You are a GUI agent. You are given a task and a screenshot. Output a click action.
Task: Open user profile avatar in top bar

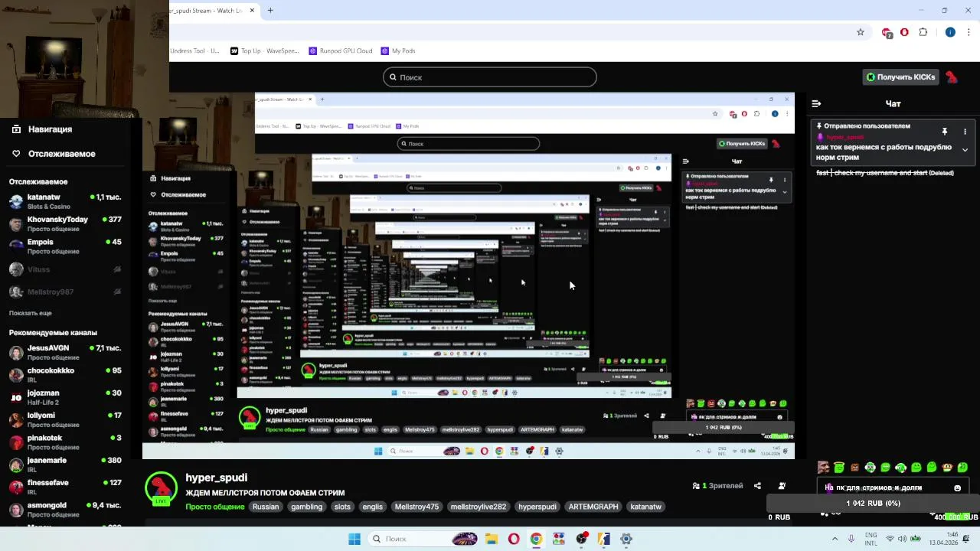coord(952,77)
